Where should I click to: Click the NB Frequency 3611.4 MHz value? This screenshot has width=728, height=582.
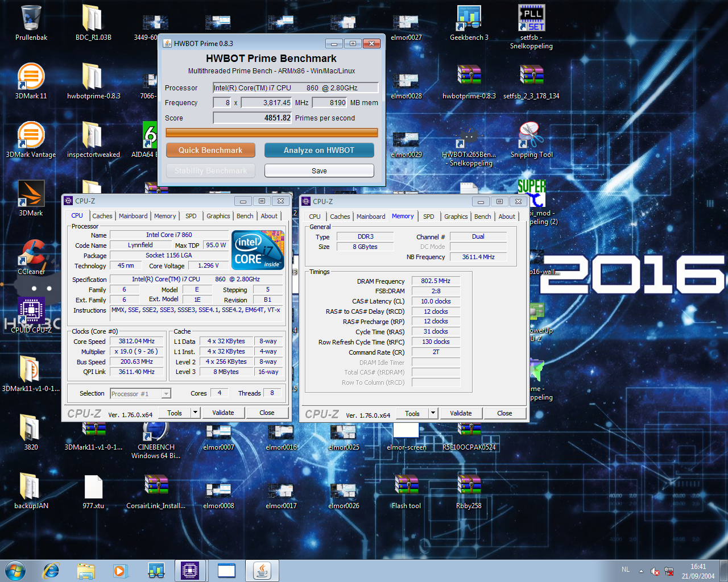click(478, 257)
